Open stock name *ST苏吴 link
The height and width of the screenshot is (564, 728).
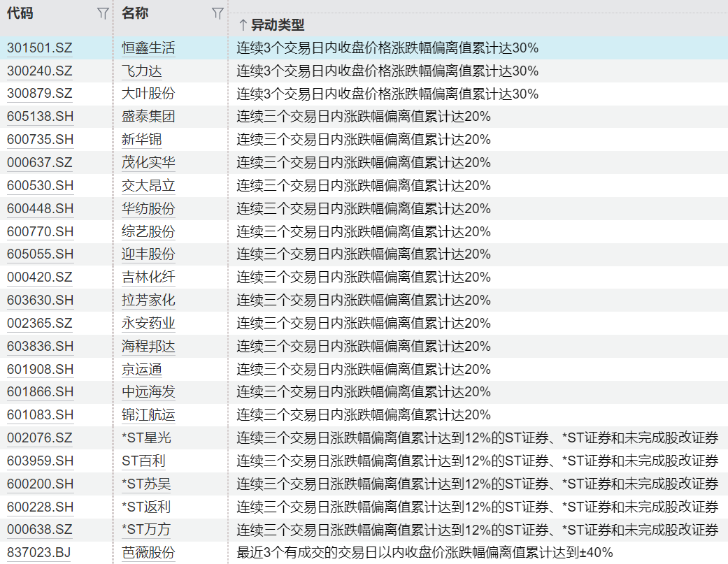[146, 484]
